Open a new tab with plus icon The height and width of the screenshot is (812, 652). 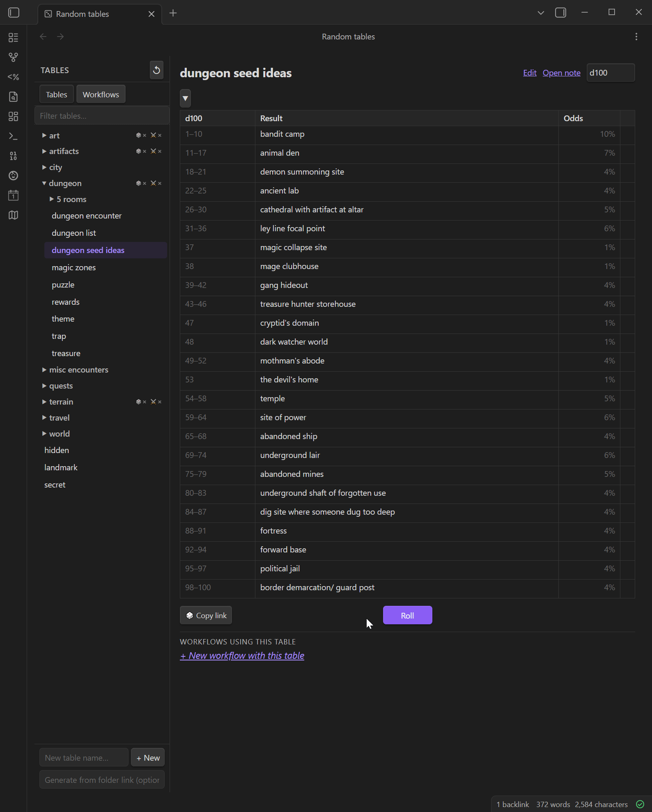pos(173,13)
